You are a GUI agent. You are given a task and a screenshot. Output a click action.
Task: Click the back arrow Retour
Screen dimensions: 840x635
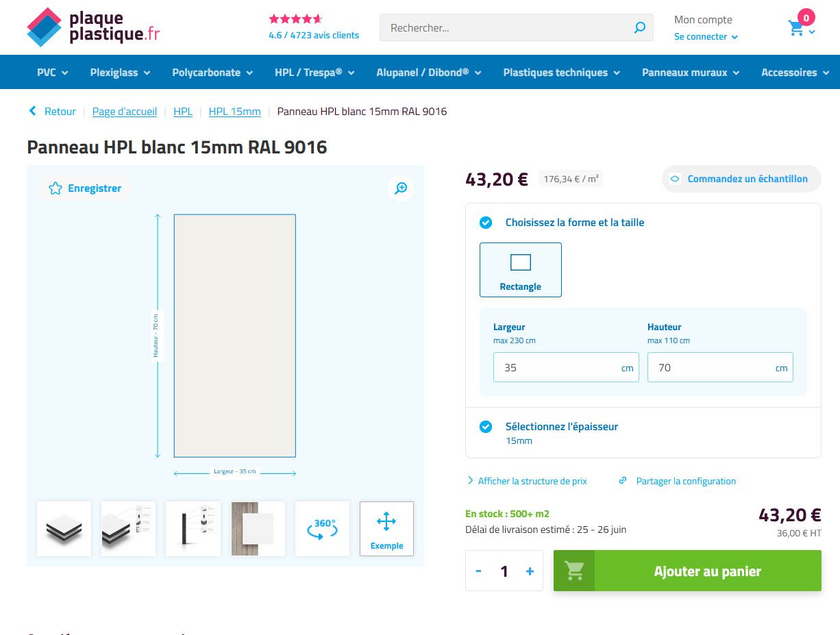(x=52, y=112)
